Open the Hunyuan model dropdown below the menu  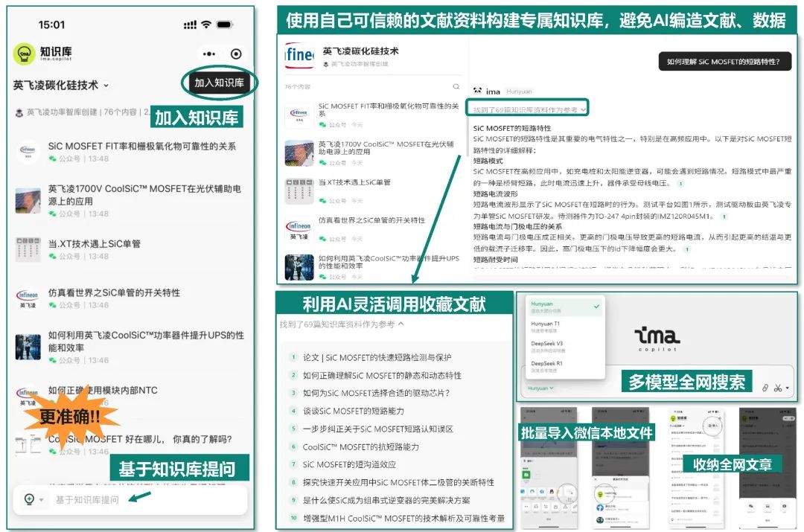click(540, 388)
